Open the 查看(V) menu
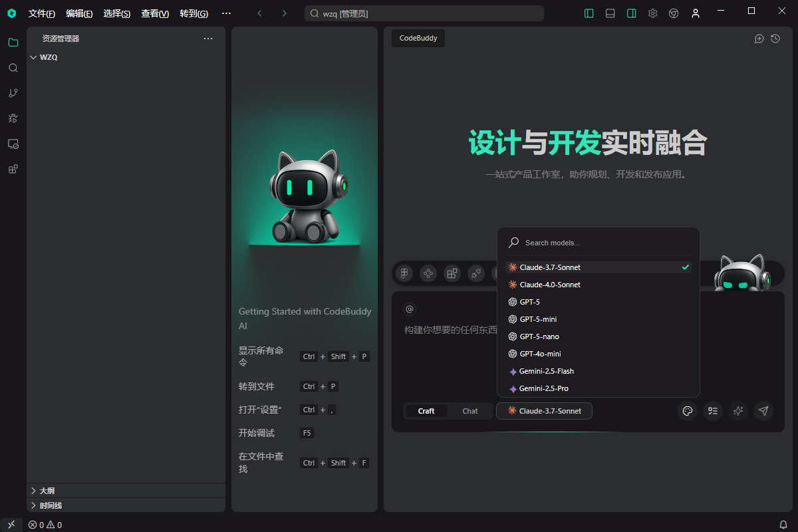Viewport: 798px width, 532px height. point(155,13)
